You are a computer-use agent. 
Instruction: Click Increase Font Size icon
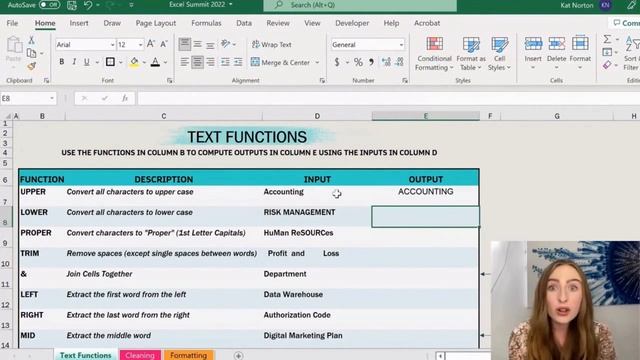tap(151, 44)
